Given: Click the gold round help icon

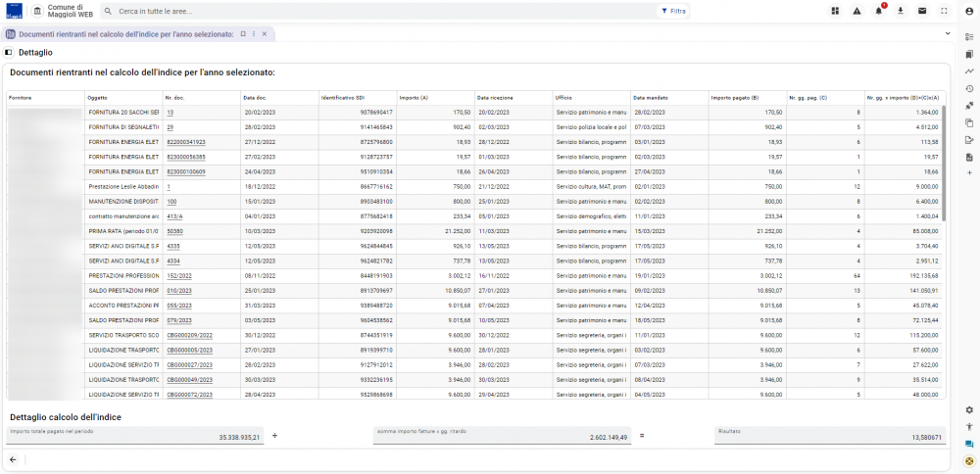Looking at the screenshot, I should (969, 461).
